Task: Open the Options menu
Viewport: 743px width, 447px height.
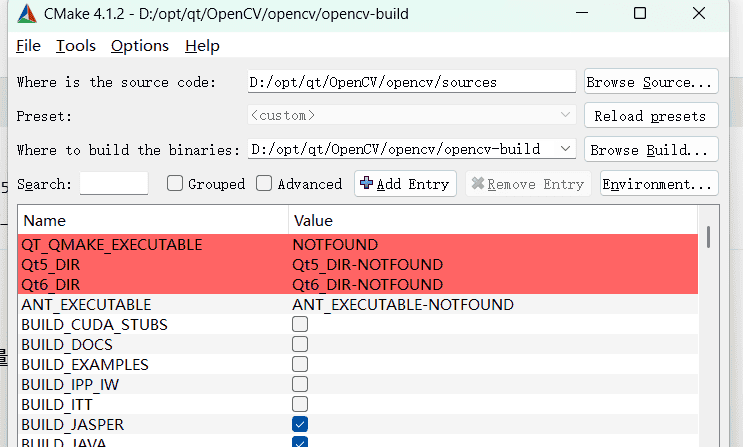Action: (140, 46)
